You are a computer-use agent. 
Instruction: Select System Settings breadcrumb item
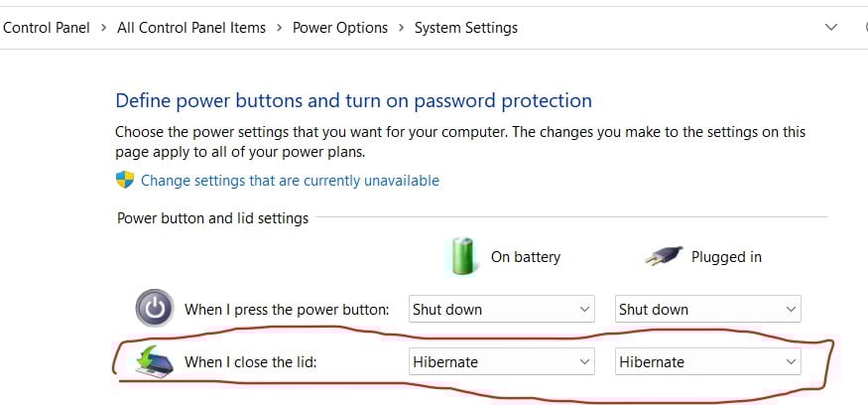tap(466, 28)
